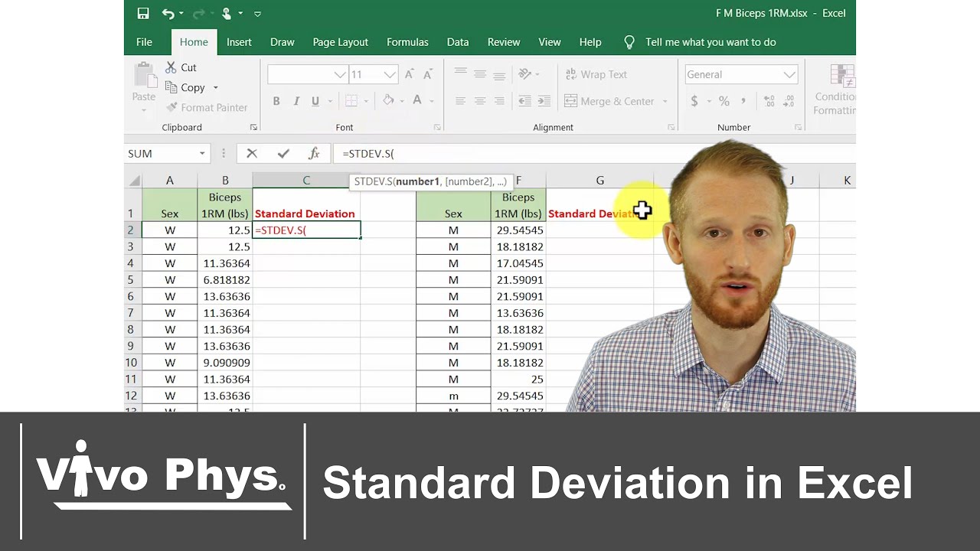This screenshot has height=551, width=980.
Task: Click the Undo arrow icon
Action: tap(168, 13)
